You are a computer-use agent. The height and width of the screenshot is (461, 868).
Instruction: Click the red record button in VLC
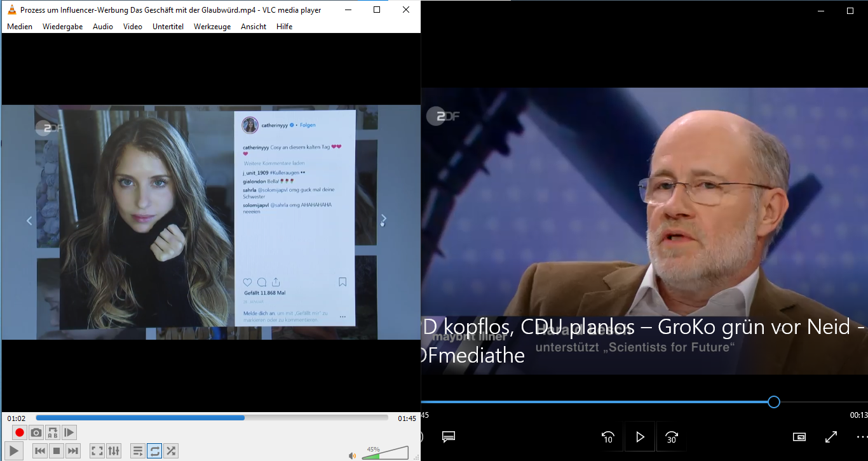(20, 432)
